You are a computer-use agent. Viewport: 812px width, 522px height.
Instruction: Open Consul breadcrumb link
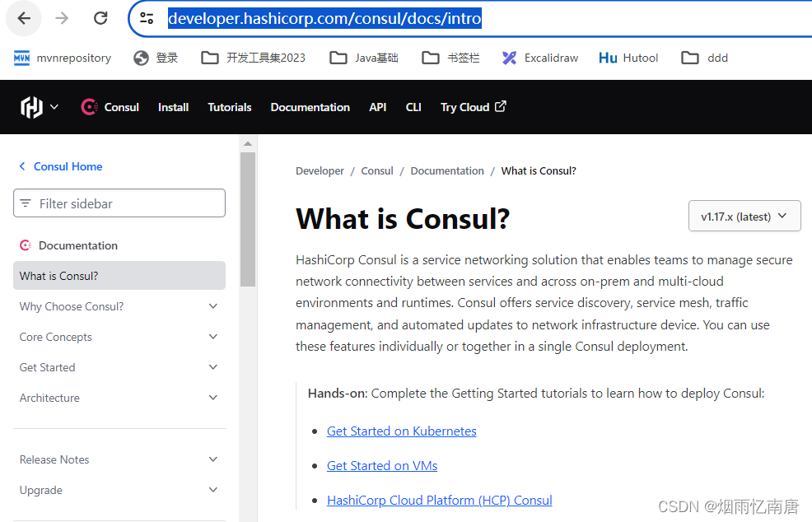(377, 171)
